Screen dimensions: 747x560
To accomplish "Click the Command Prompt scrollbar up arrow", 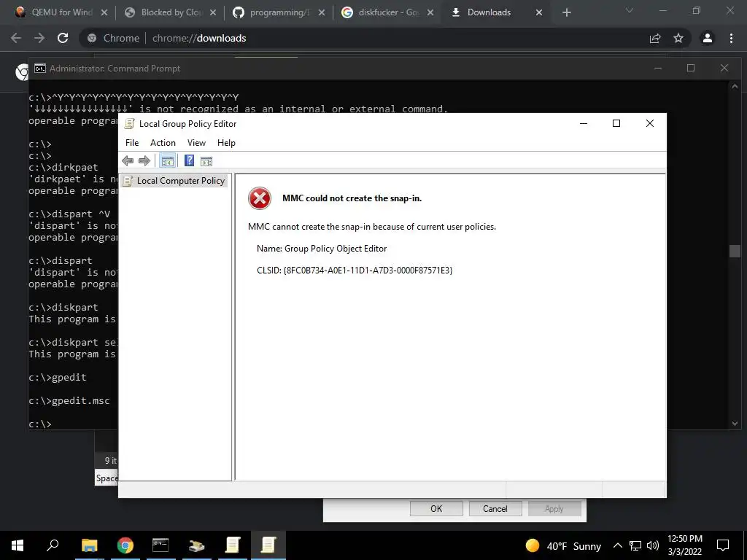I will [x=735, y=86].
